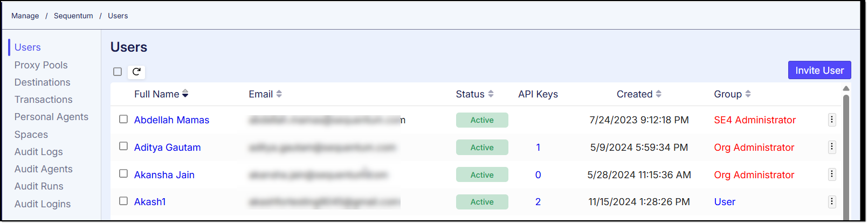Toggle the select-all users checkbox
The image size is (868, 224).
point(118,72)
